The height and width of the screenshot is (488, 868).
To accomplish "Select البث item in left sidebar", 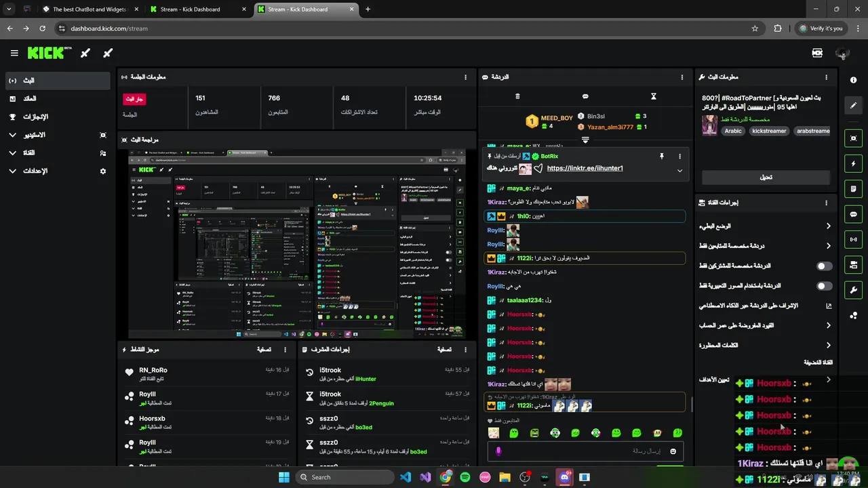I will 57,81.
